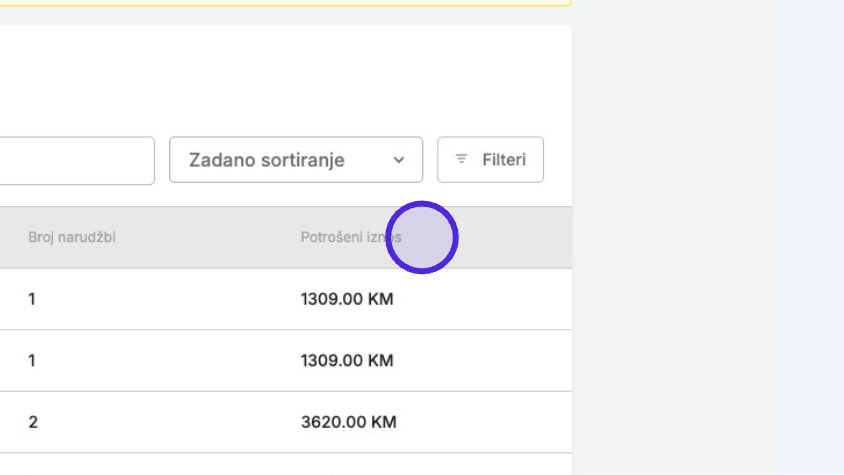Screen dimensions: 844x475
Task: Select the first row with 1309.00 KM
Action: (x=286, y=299)
